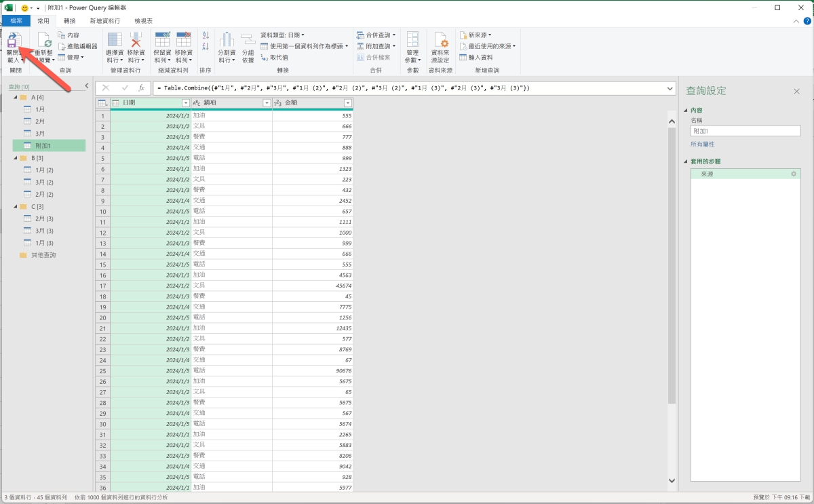Screen dimensions: 814x504
Task: Click the 選擇資料行 (Choose Columns) icon
Action: (115, 40)
